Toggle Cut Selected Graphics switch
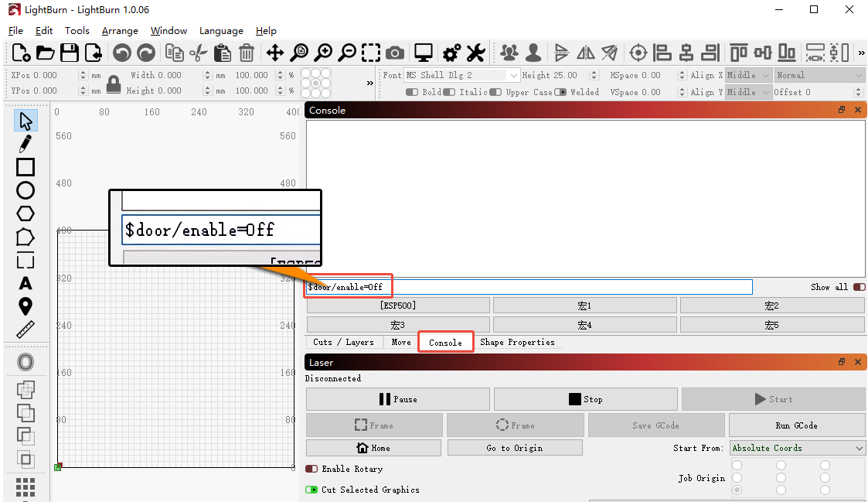 tap(311, 490)
